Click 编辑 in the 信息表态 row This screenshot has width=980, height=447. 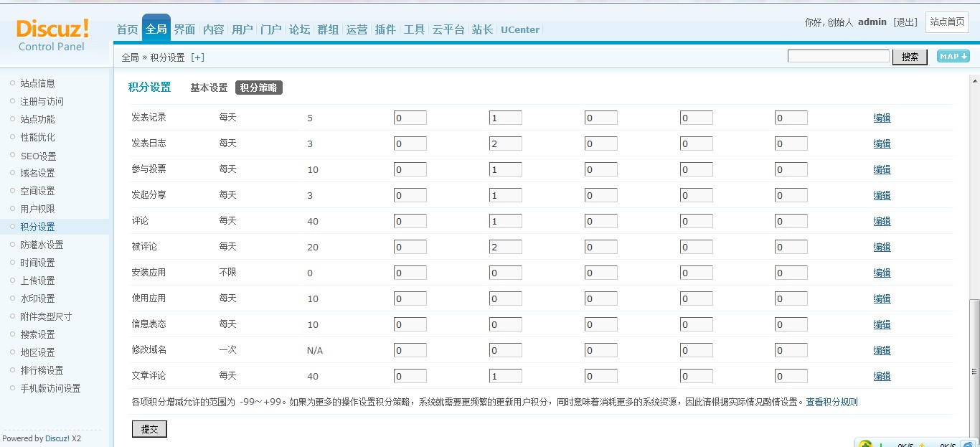(882, 324)
